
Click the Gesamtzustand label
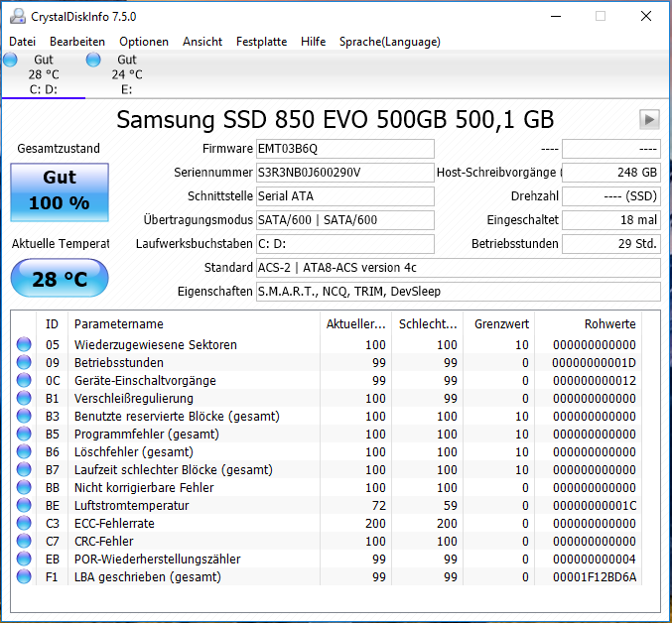(59, 149)
